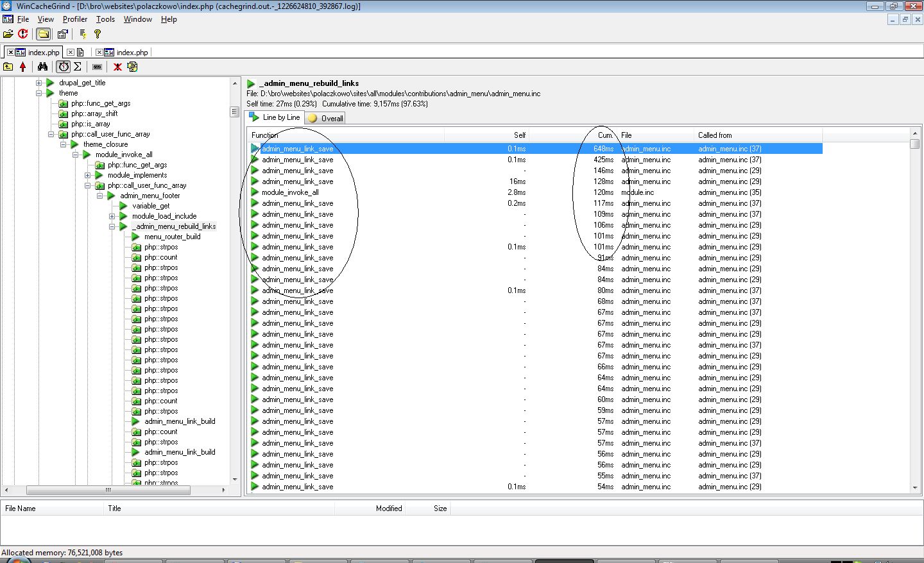Screen dimensions: 924x563
Task: Sort by the Cum. column header
Action: (x=604, y=135)
